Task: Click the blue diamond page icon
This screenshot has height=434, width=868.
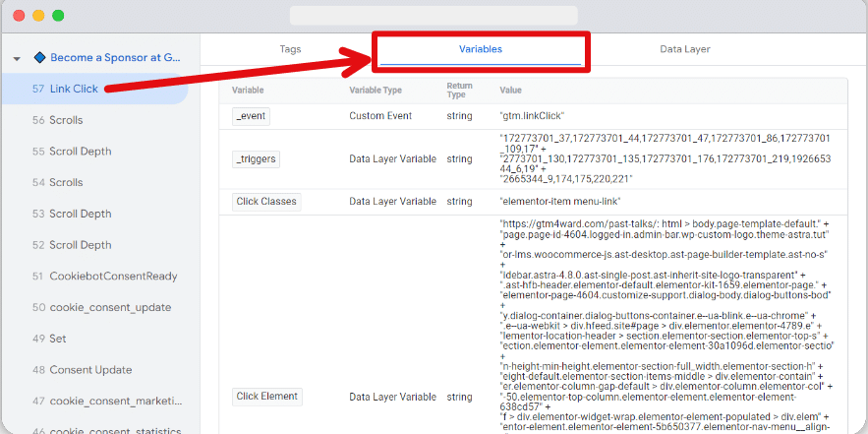Action: tap(38, 57)
